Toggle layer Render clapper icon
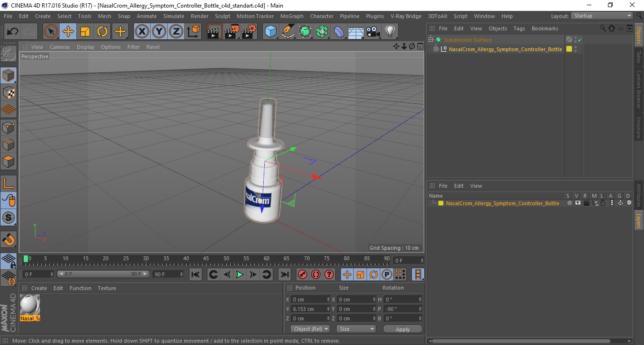The width and height of the screenshot is (644, 345). [586, 203]
